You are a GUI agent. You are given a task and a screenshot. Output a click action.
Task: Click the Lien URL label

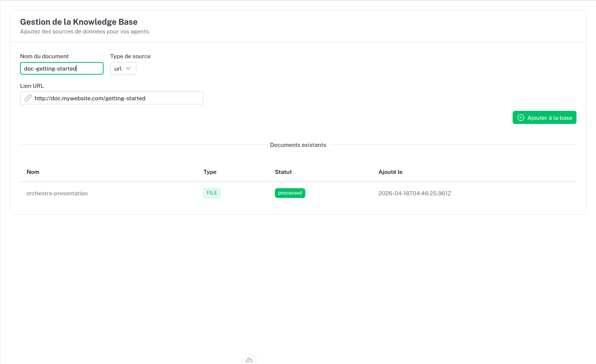[x=32, y=86]
